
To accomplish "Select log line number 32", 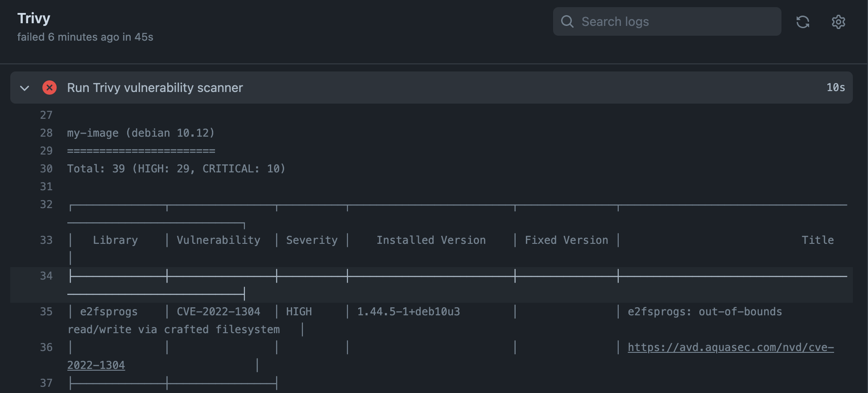I will click(x=46, y=205).
